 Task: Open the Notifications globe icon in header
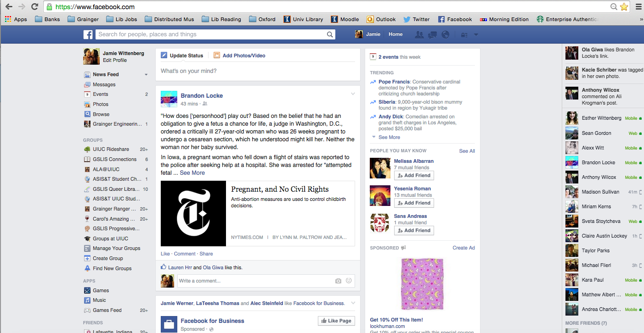pyautogui.click(x=445, y=34)
